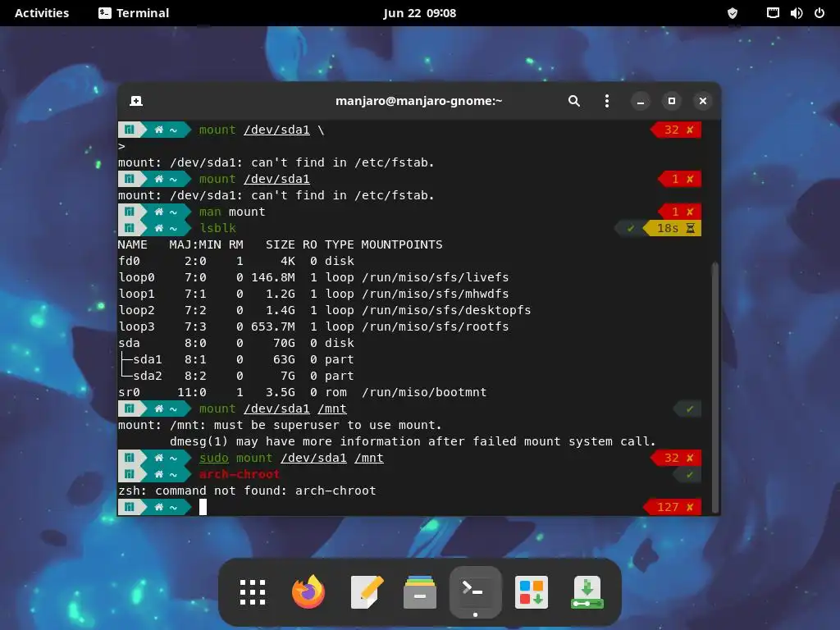This screenshot has height=630, width=840.
Task: Click the terminal cursor at the prompt
Action: (203, 507)
